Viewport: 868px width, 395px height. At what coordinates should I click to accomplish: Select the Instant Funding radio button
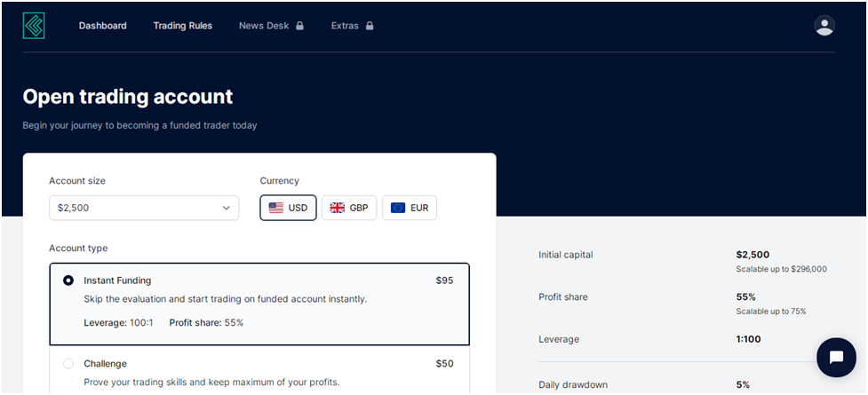[x=68, y=280]
